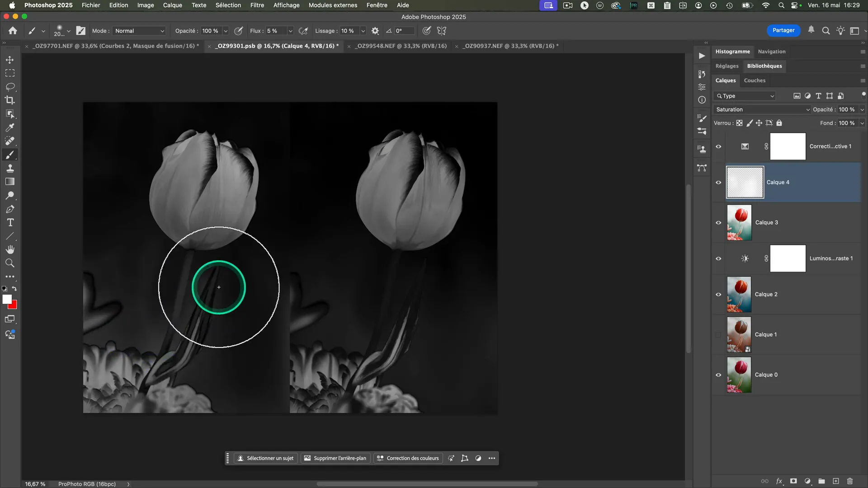Screen dimensions: 868x488
Task: Toggle pressure for opacity button
Action: (x=239, y=31)
